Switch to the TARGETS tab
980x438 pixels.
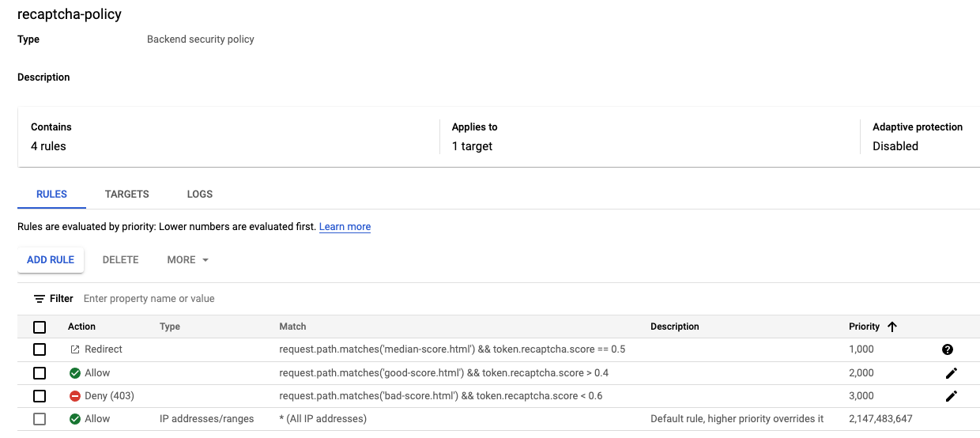tap(126, 194)
